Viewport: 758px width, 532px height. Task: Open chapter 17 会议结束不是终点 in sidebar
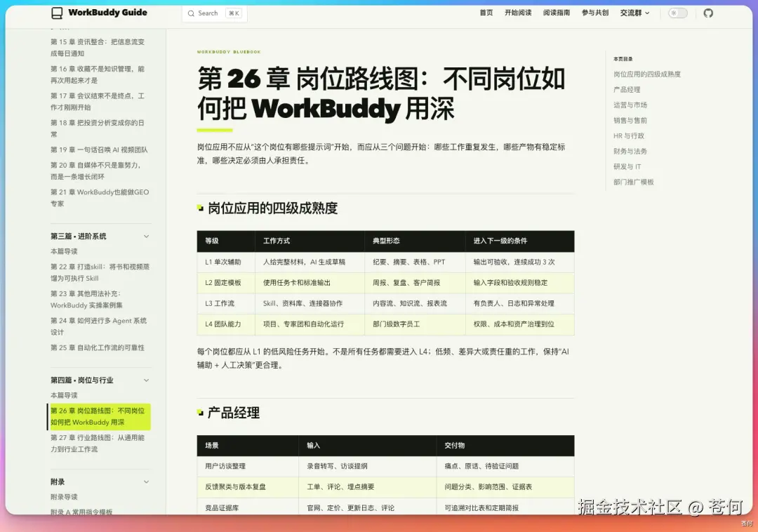click(x=98, y=102)
